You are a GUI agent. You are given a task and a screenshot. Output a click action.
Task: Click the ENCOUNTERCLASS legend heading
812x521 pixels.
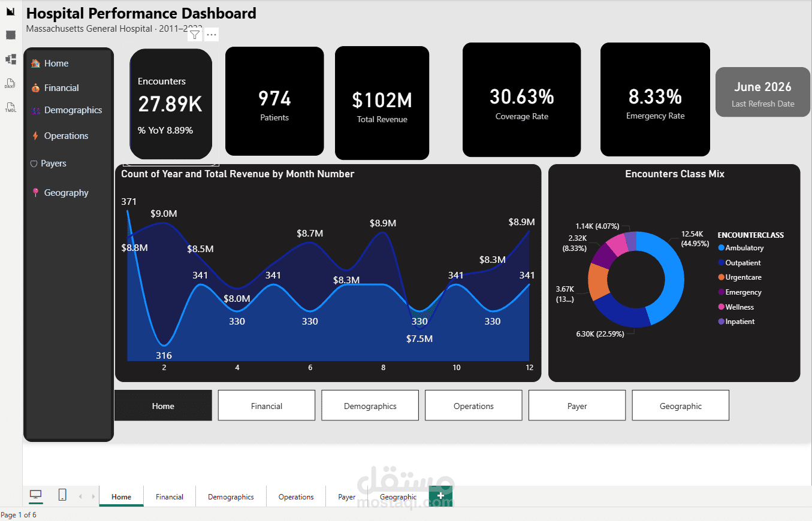(750, 235)
